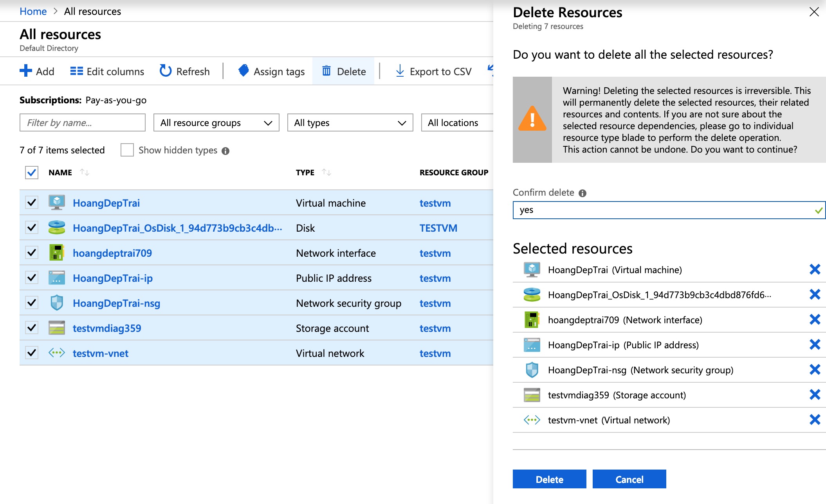Viewport: 826px width, 504px height.
Task: Open the All locations dropdown
Action: pos(456,123)
